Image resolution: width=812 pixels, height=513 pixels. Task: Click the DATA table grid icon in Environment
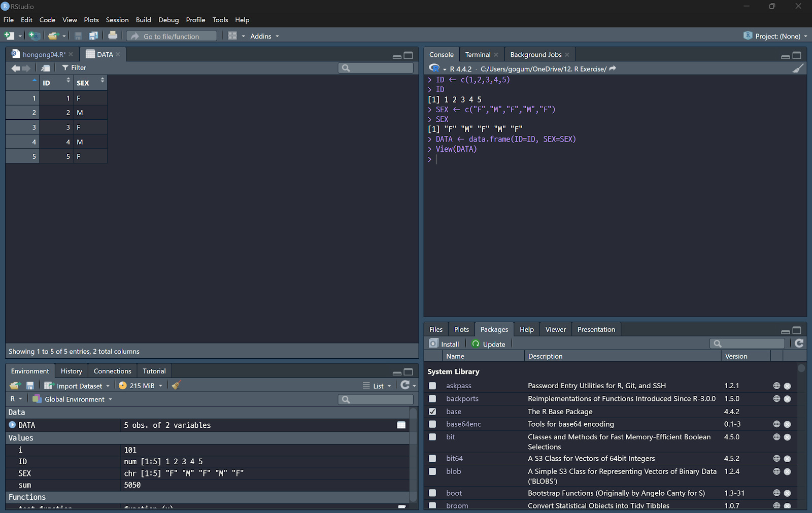(401, 425)
